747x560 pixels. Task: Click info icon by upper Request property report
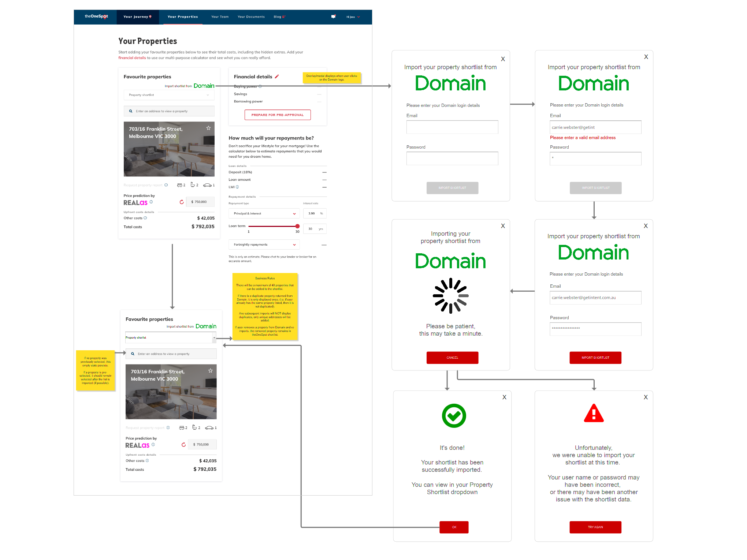166,185
